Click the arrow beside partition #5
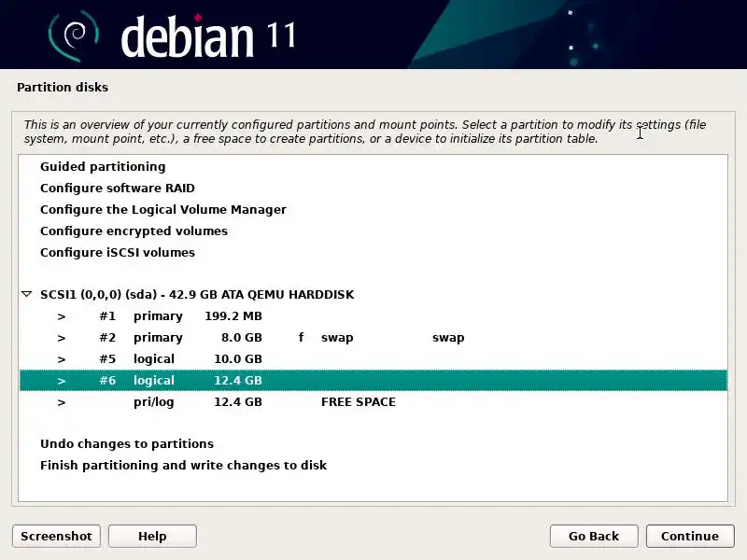This screenshot has width=747, height=560. coord(62,359)
